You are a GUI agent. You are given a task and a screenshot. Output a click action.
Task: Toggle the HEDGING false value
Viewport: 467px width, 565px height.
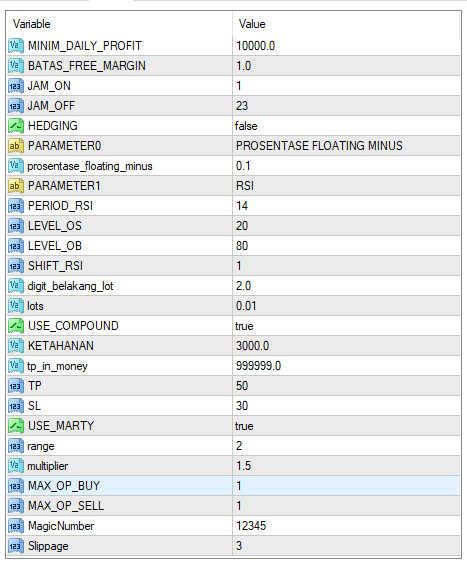(x=346, y=126)
